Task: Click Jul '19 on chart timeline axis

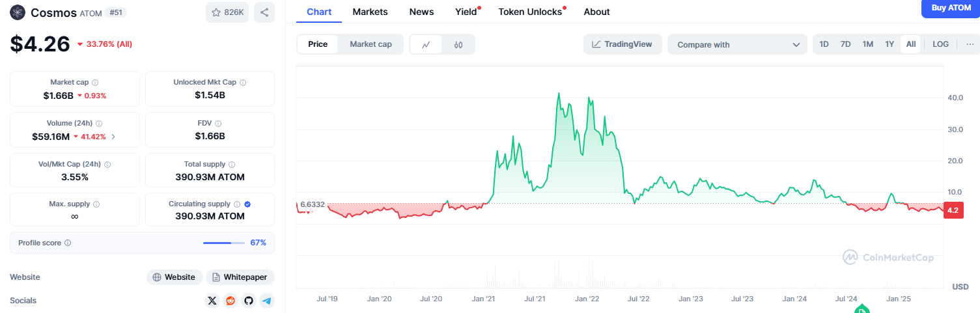Action: (x=327, y=299)
